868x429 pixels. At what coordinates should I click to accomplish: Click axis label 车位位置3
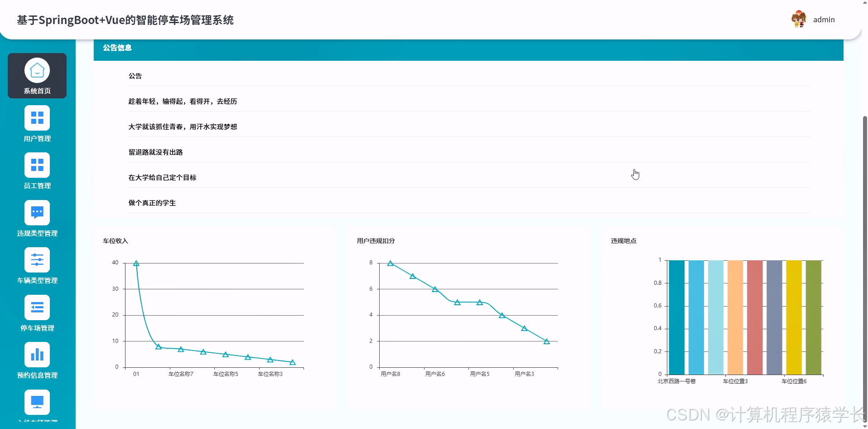click(735, 381)
